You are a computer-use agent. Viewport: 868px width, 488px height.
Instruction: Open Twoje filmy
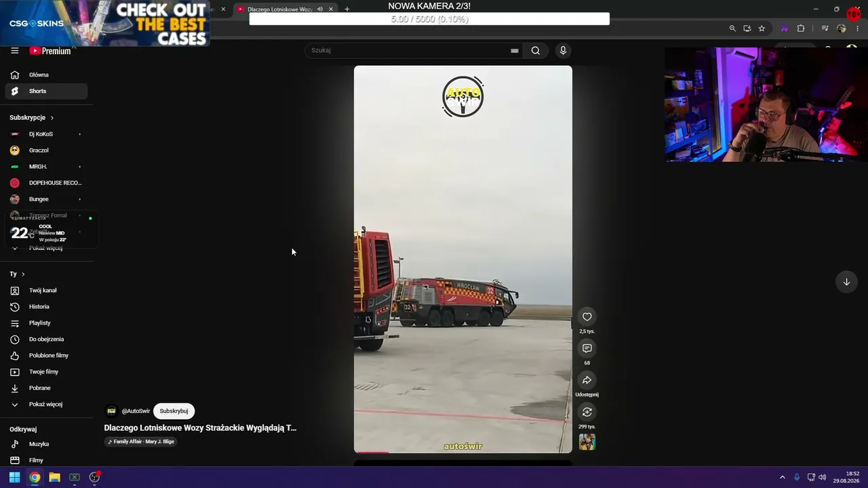click(x=46, y=371)
